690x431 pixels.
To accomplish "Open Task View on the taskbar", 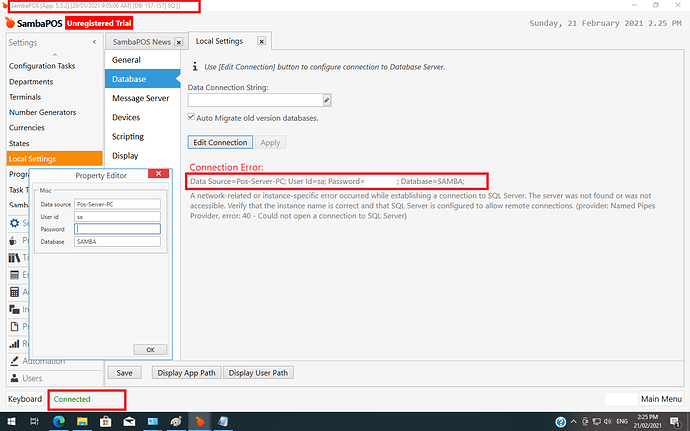I will [34, 422].
